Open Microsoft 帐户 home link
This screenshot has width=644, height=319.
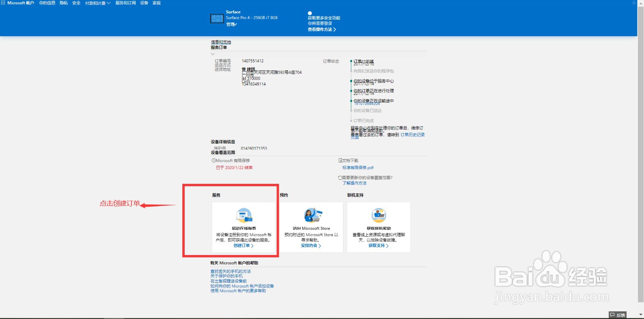pos(21,3)
